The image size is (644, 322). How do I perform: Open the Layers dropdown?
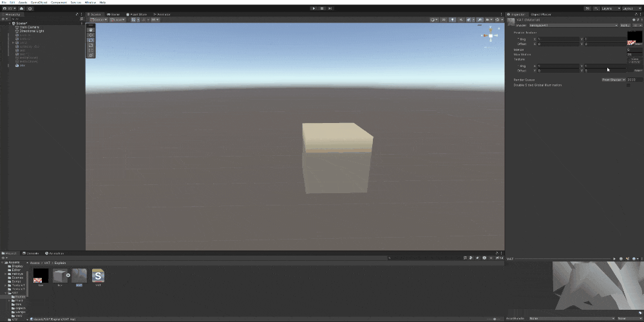point(611,8)
